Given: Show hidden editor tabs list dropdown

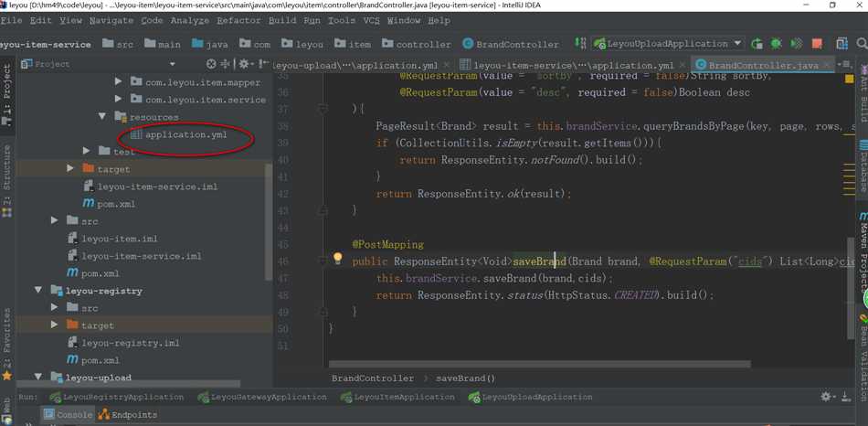Looking at the screenshot, I should coord(845,65).
